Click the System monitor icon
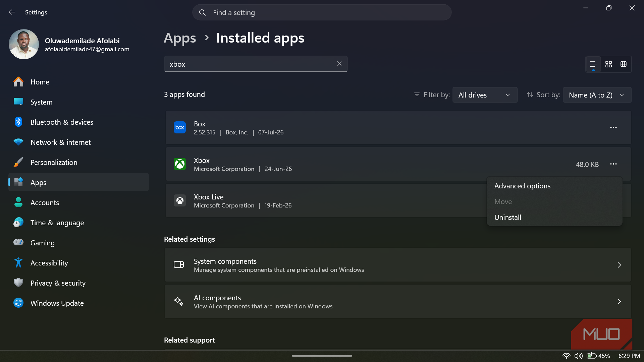 point(18,102)
